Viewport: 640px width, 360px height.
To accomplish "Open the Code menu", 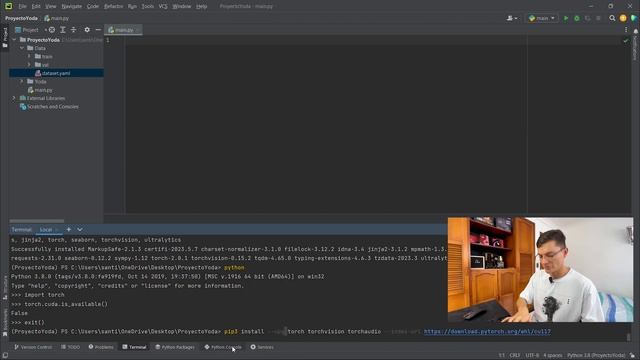I will pos(93,6).
